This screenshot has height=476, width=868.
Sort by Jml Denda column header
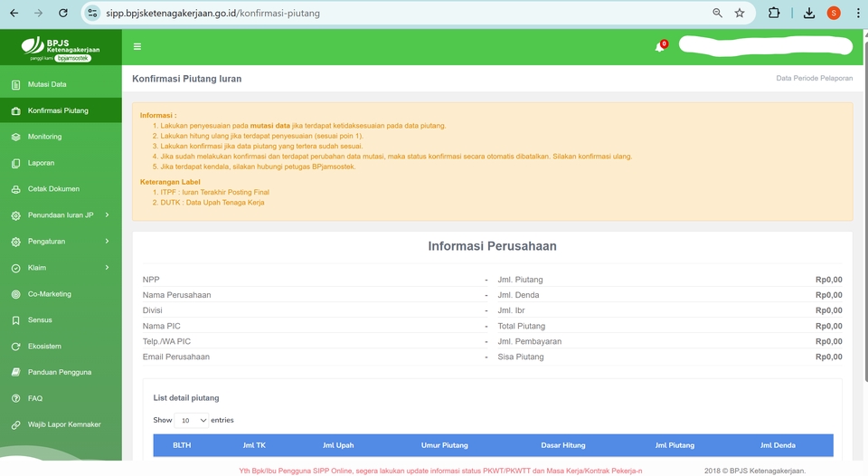click(778, 445)
